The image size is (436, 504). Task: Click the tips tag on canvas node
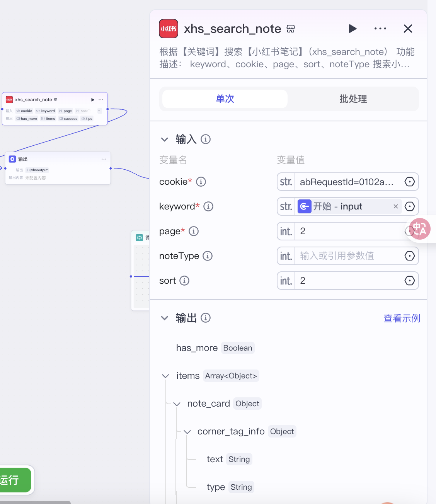[x=87, y=119]
